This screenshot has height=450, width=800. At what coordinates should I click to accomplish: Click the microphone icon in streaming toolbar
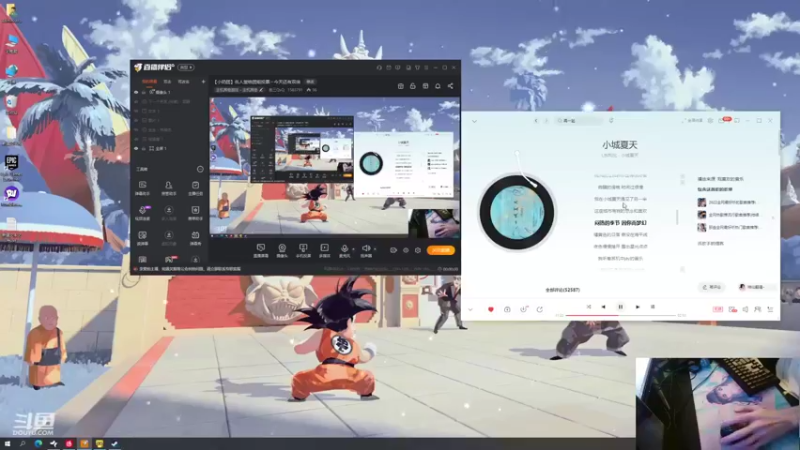point(344,250)
